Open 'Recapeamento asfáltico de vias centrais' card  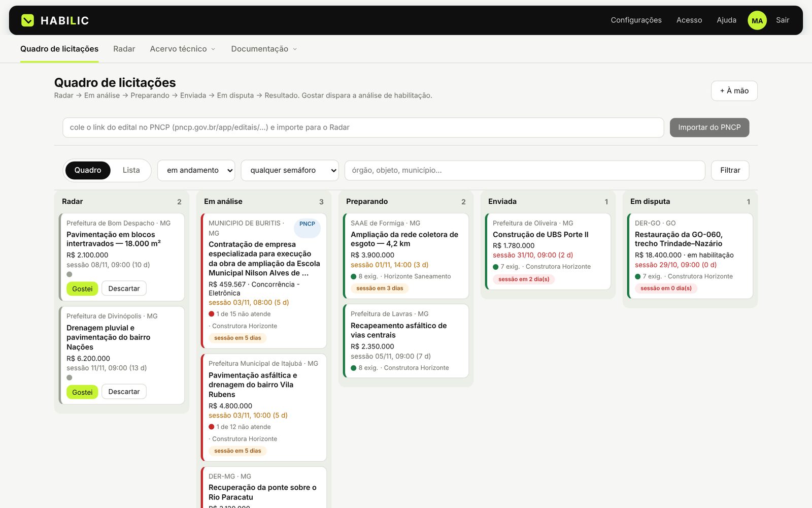pyautogui.click(x=406, y=341)
